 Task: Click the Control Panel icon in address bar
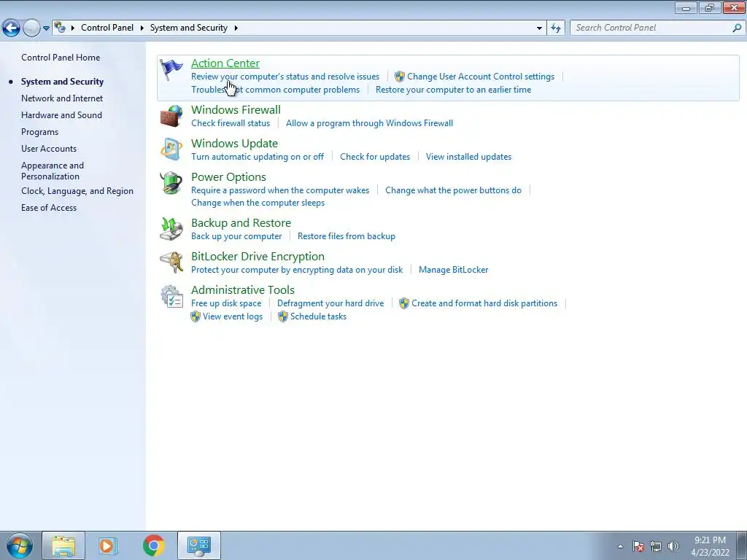60,28
